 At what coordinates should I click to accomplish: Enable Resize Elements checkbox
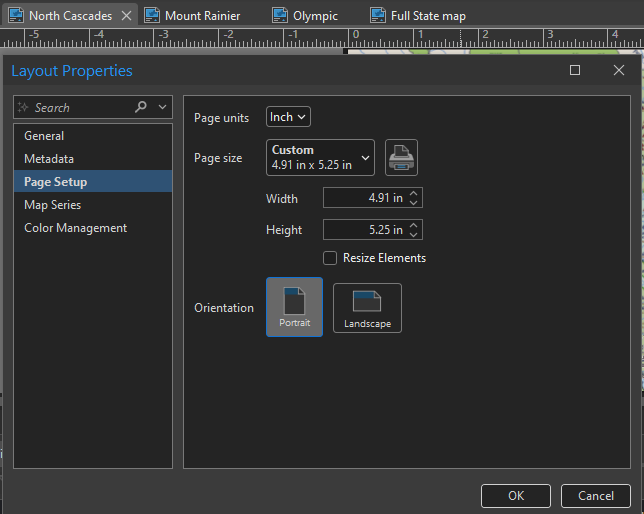[330, 258]
